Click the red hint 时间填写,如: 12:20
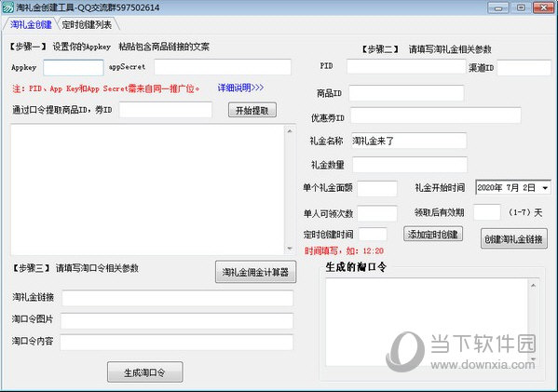The image size is (558, 392). (344, 250)
